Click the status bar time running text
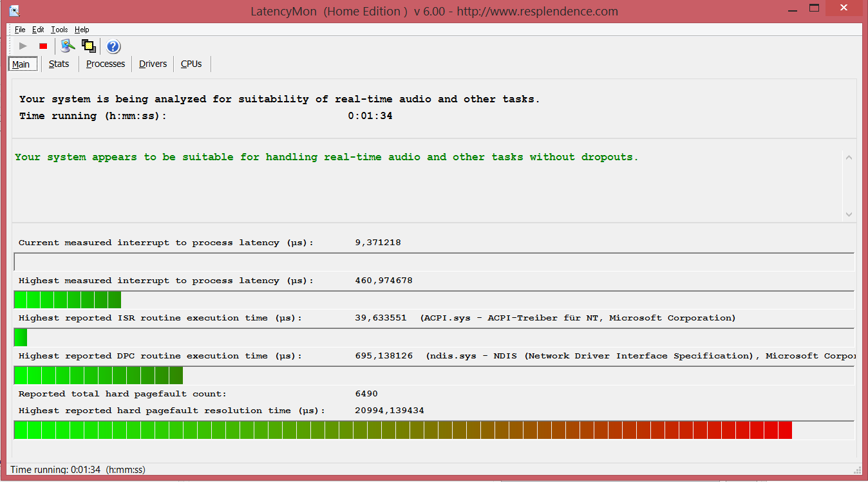868x482 pixels. click(x=78, y=470)
